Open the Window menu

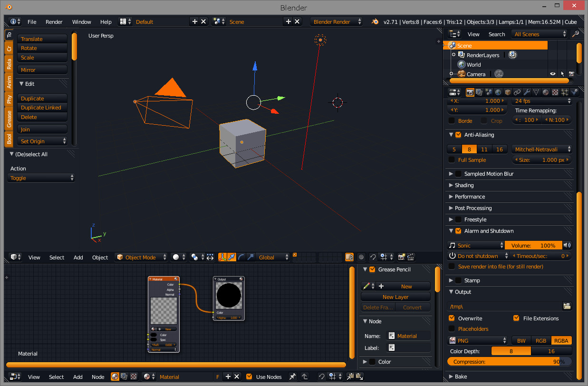point(81,22)
